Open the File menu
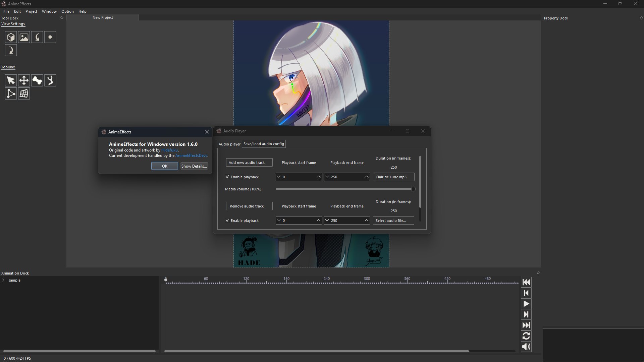The width and height of the screenshot is (644, 362). pos(6,11)
